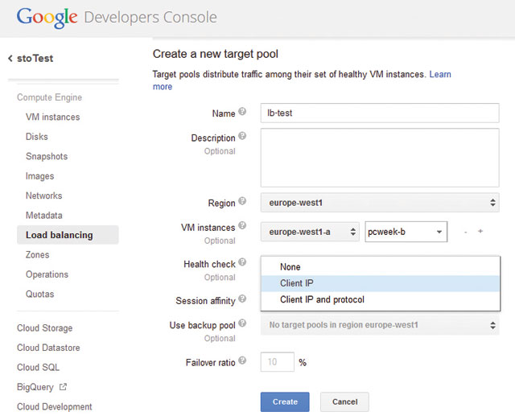Click the Use backup pool help icon
Viewport: 515px width, 420px height.
coord(242,323)
